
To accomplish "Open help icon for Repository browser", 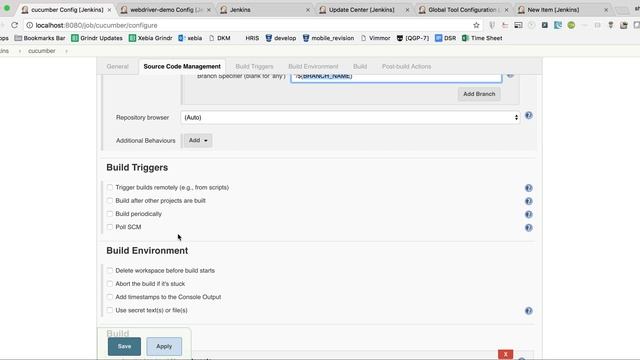I will 529,116.
